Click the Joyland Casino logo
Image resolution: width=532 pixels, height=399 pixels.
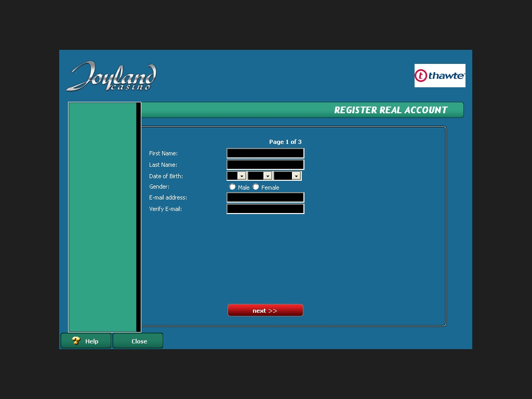pos(111,76)
